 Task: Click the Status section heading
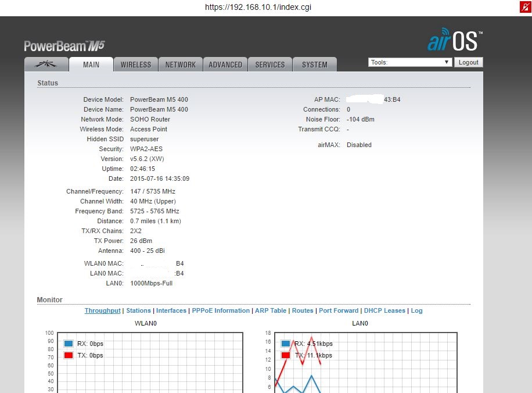[48, 83]
